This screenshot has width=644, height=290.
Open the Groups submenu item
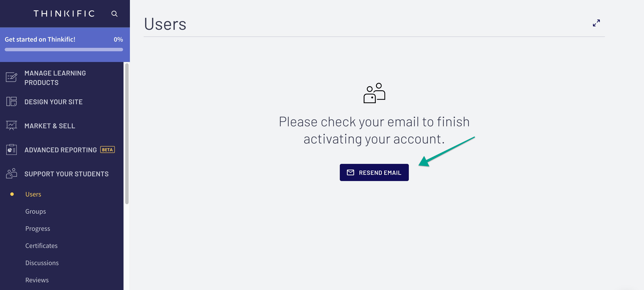pos(36,211)
